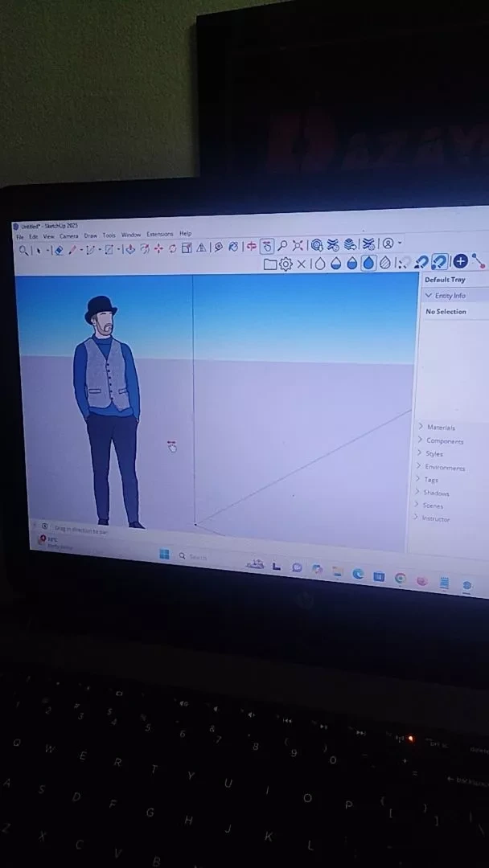The width and height of the screenshot is (489, 868).
Task: Open the Tools menu
Action: pos(109,235)
